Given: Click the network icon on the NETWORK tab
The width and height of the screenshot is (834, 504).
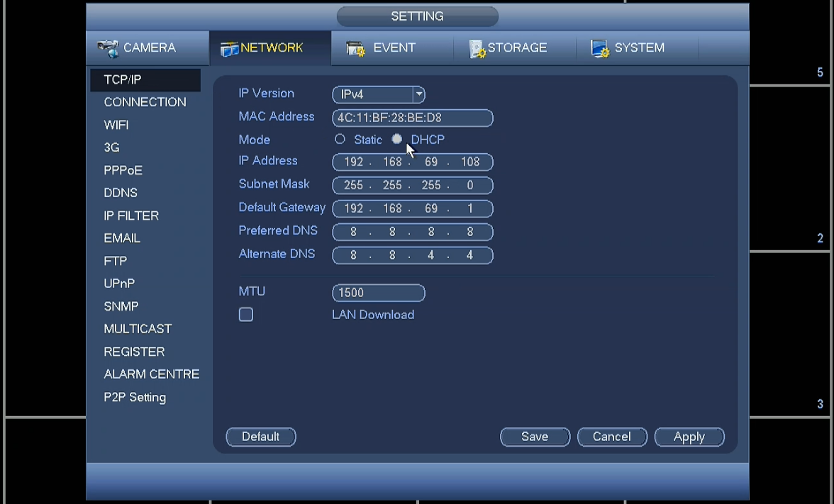Looking at the screenshot, I should [229, 47].
